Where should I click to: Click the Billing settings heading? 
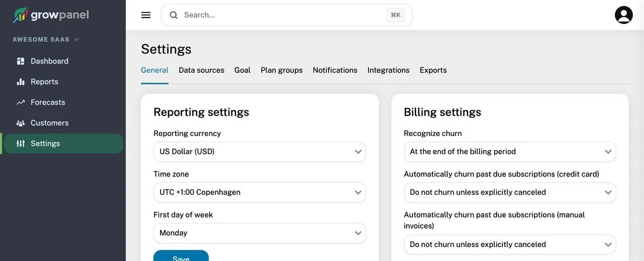click(x=443, y=112)
